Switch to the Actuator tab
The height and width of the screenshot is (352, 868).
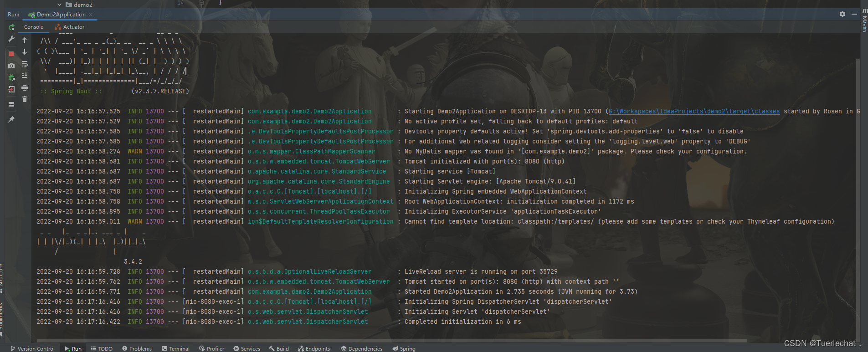pyautogui.click(x=70, y=27)
